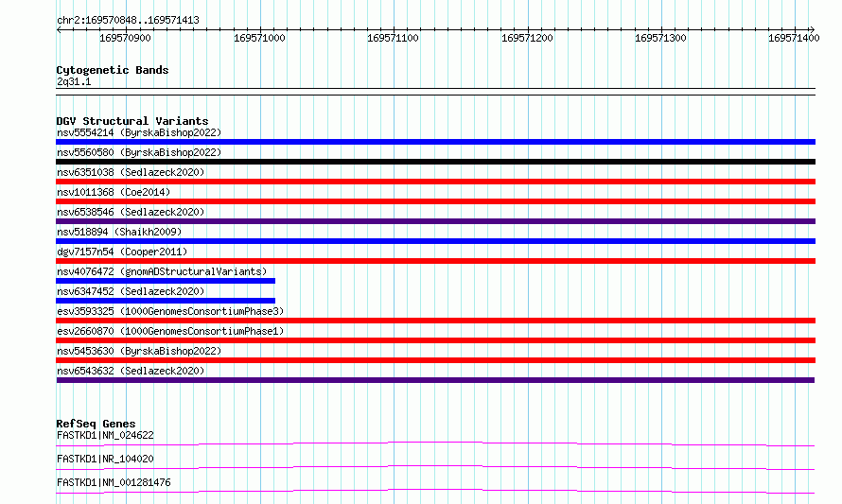The height and width of the screenshot is (504, 842).
Task: Open esv2660870 (1000GenomesConsortiumPhase1) variant
Action: (170, 331)
